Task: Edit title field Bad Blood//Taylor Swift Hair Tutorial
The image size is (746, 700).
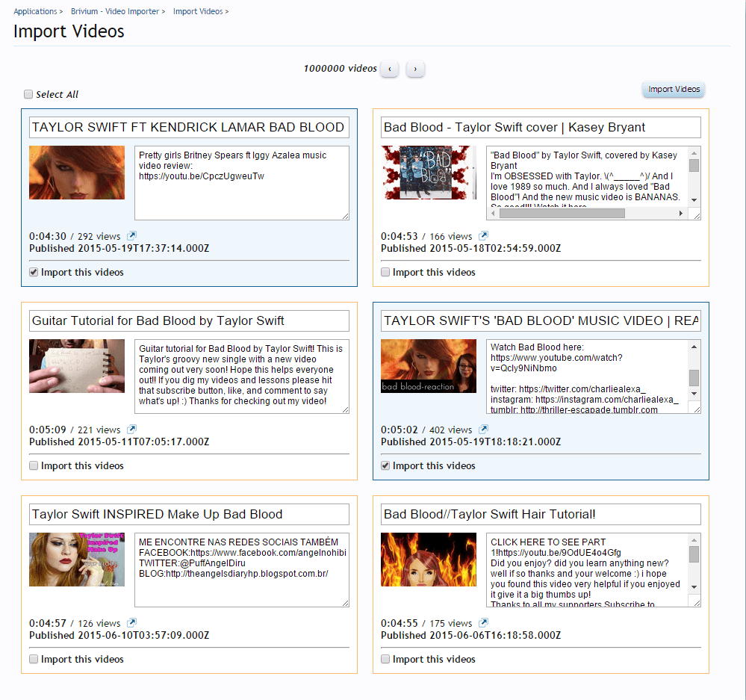Action: (541, 515)
